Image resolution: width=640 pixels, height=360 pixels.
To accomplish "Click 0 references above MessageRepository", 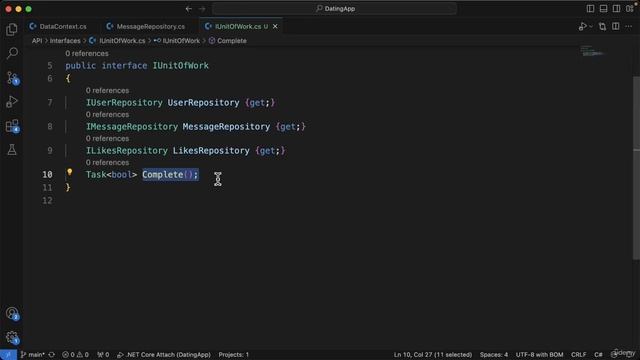I will [107, 115].
